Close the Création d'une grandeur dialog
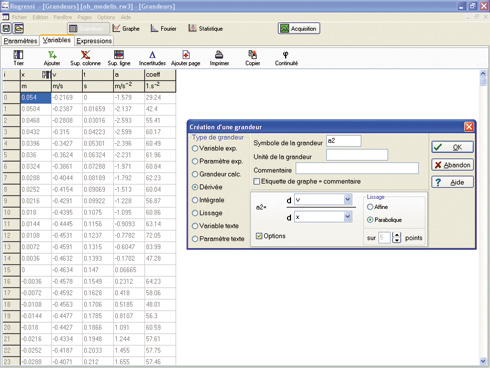The height and width of the screenshot is (368, 490). coord(469,127)
